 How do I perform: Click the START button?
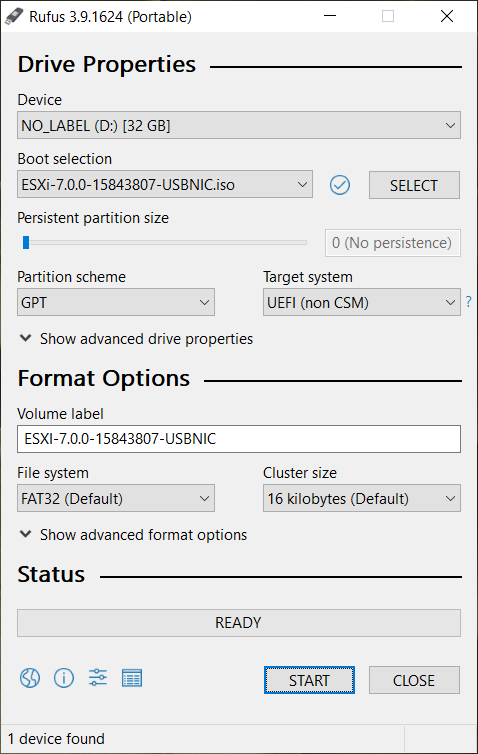coord(309,680)
